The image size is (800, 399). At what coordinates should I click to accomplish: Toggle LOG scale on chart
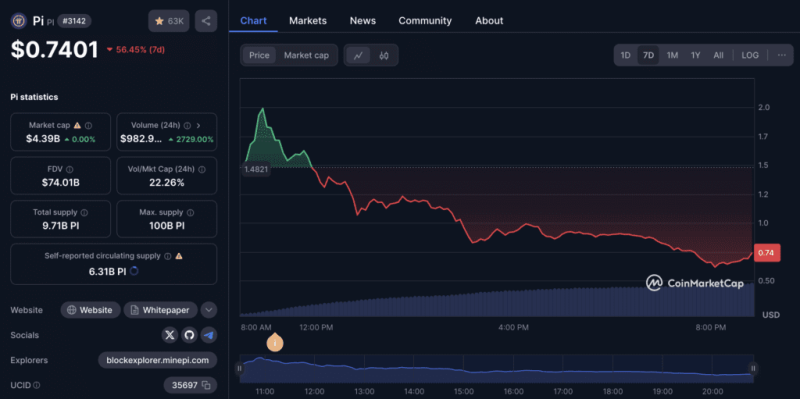click(x=750, y=55)
